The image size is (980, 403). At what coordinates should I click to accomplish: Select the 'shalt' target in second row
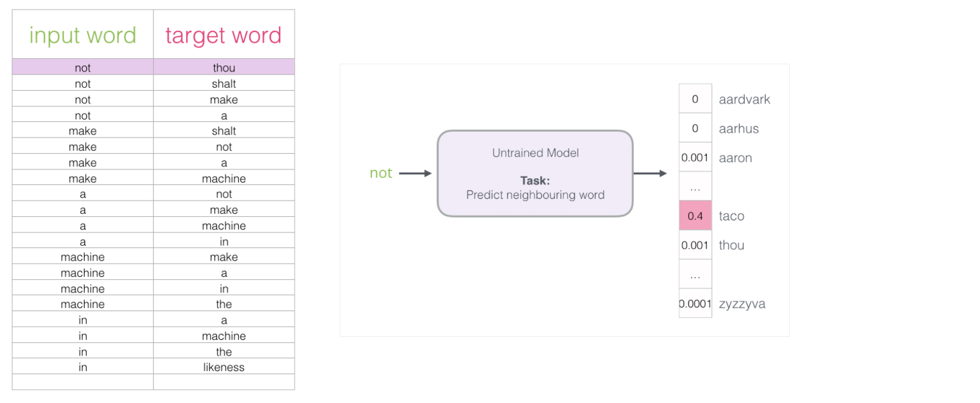click(x=224, y=83)
